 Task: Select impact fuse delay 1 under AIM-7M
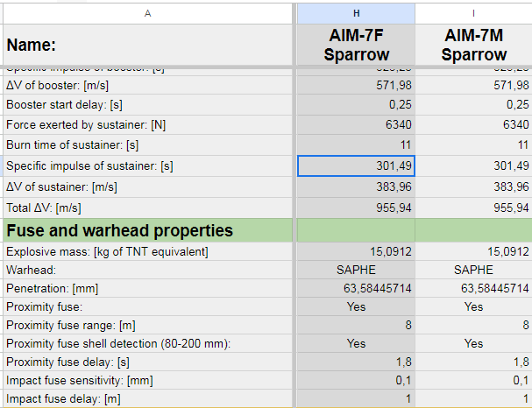473,399
